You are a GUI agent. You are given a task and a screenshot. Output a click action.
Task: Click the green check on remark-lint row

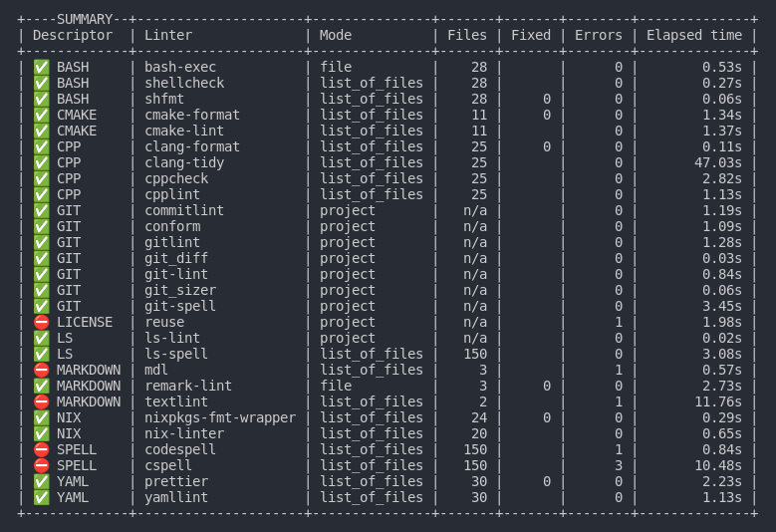pyautogui.click(x=41, y=386)
